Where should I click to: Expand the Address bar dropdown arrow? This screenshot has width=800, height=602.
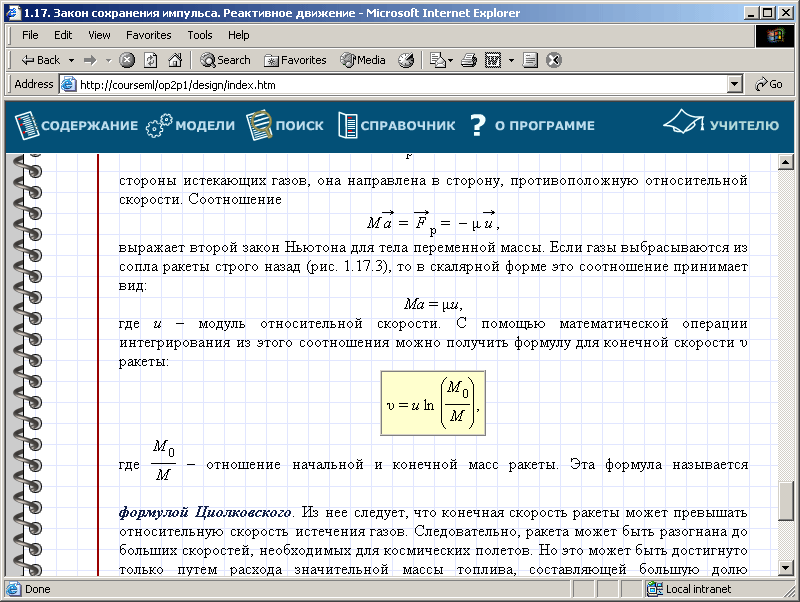pyautogui.click(x=735, y=85)
